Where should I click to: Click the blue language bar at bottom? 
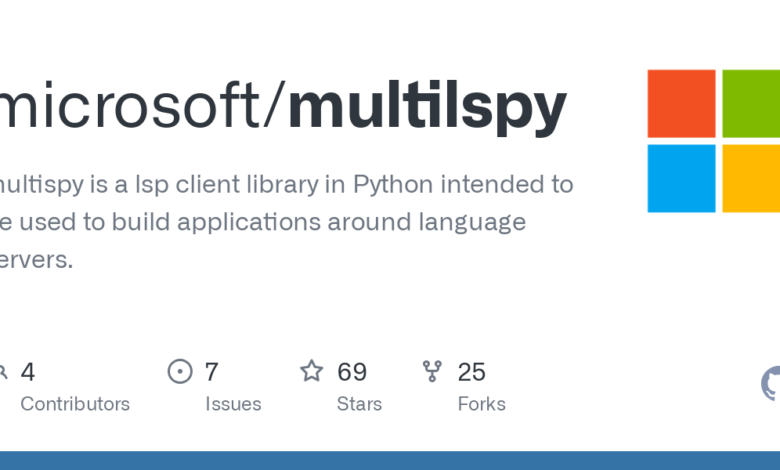(390, 460)
